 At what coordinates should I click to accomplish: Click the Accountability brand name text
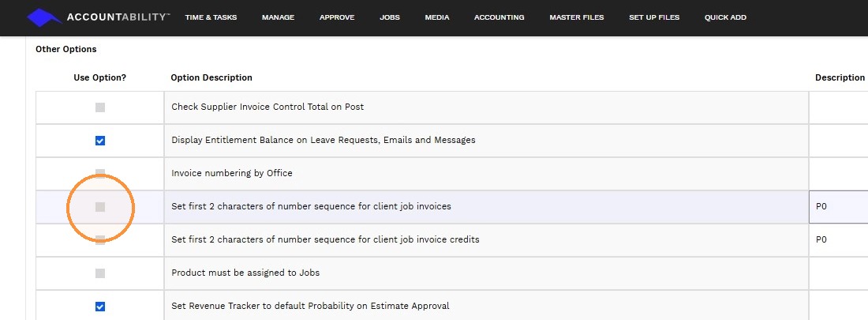pyautogui.click(x=118, y=17)
